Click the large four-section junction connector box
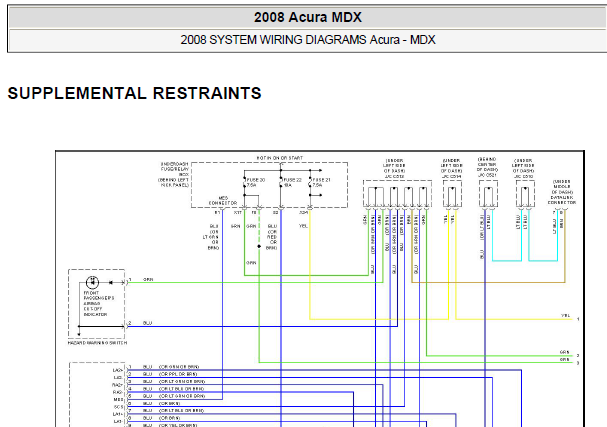This screenshot has height=427, width=607. 398,194
